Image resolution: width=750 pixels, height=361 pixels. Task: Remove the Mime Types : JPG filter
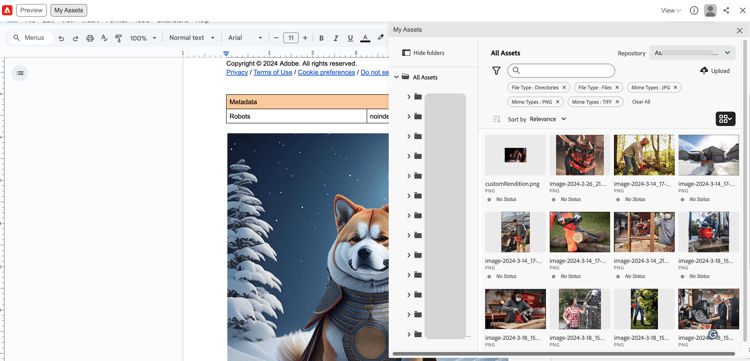click(675, 88)
